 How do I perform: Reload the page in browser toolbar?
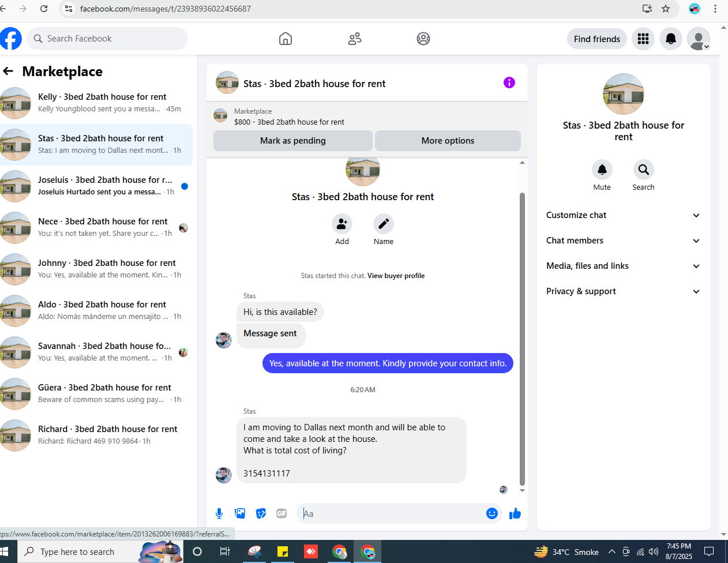coord(44,9)
